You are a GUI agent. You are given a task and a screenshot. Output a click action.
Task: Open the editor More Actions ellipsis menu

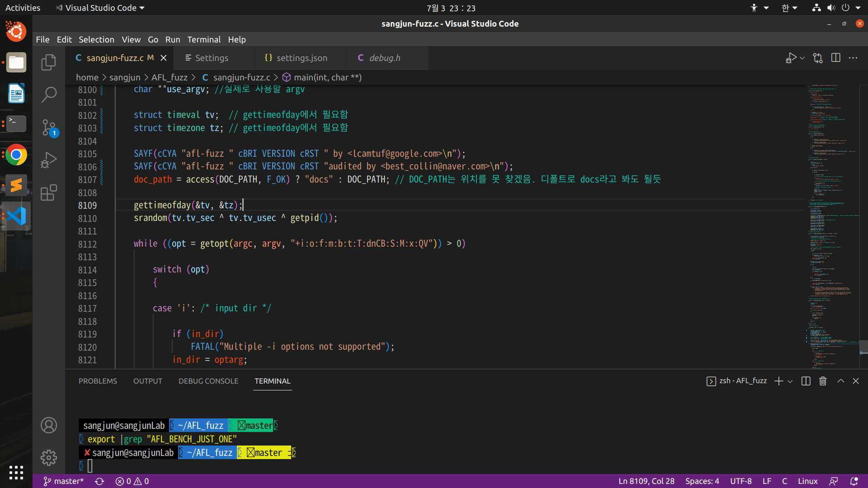pyautogui.click(x=853, y=58)
